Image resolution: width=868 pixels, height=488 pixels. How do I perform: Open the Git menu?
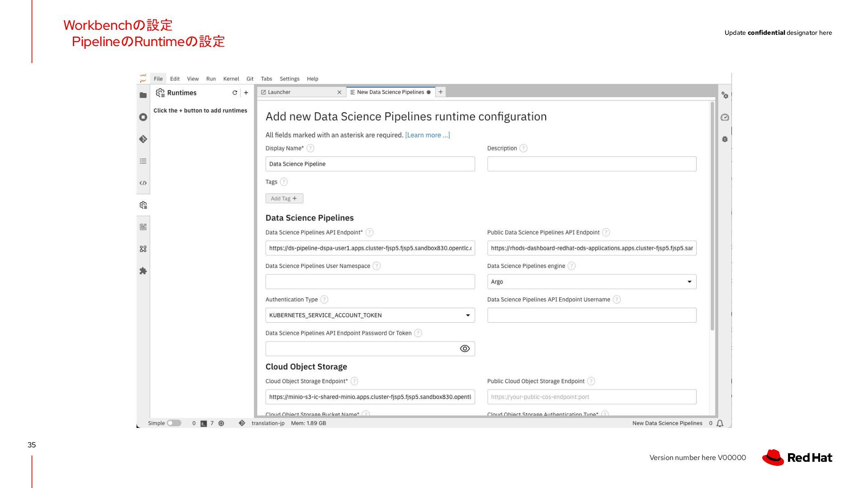coord(250,79)
